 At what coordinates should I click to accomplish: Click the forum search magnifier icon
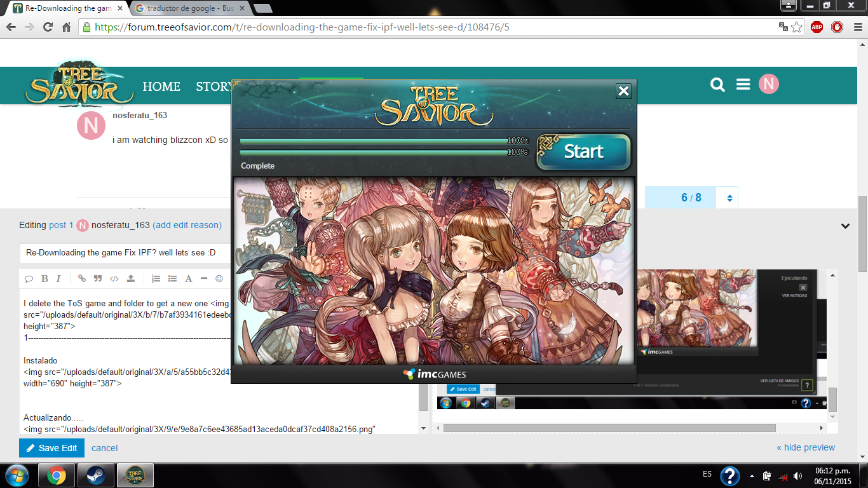[717, 85]
